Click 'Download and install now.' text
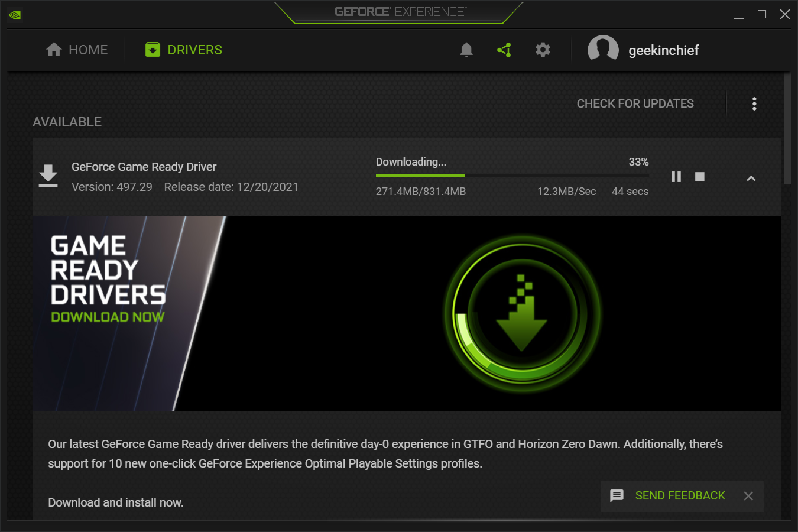Screen dimensions: 798x532 pyautogui.click(x=116, y=502)
